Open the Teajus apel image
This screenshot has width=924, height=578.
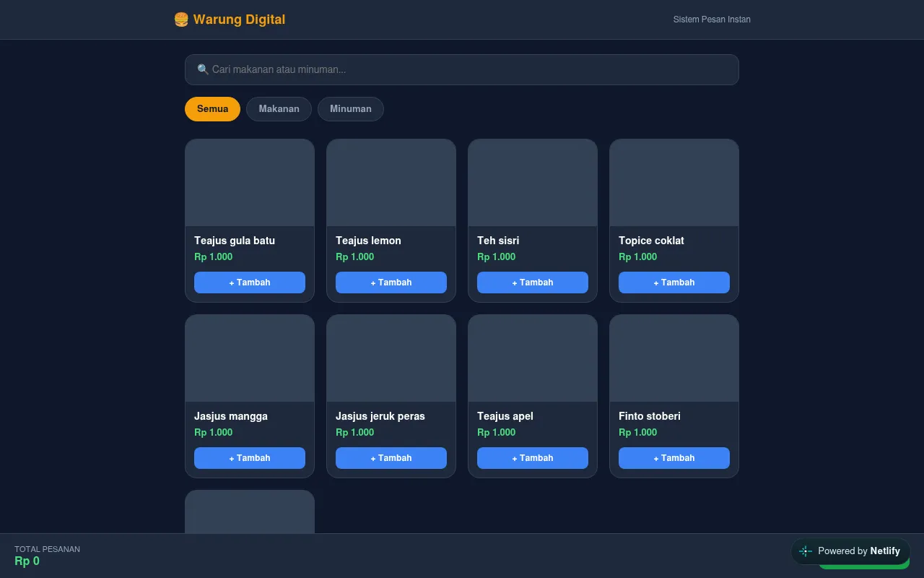coord(533,358)
